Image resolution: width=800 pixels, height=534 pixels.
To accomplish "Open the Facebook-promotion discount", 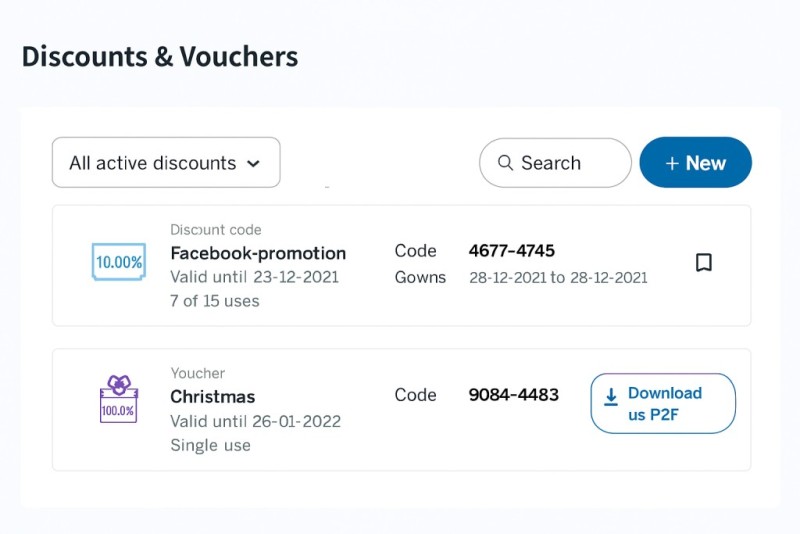I will point(258,253).
